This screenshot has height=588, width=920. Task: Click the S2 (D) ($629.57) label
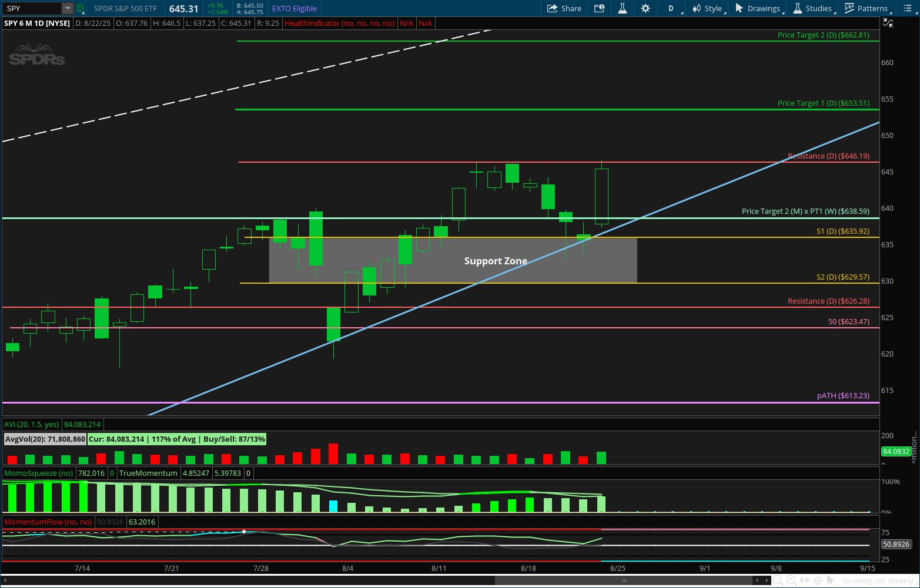click(843, 277)
